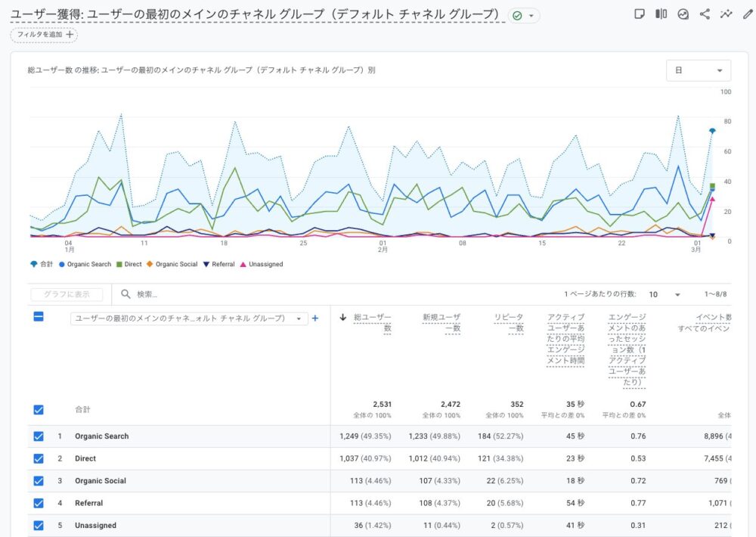756x537 pixels.
Task: Uncheck the Organic Search row checkbox
Action: point(39,436)
